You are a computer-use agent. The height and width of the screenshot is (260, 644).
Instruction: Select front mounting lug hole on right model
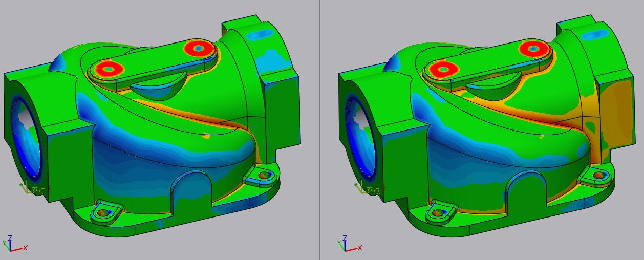(x=439, y=212)
